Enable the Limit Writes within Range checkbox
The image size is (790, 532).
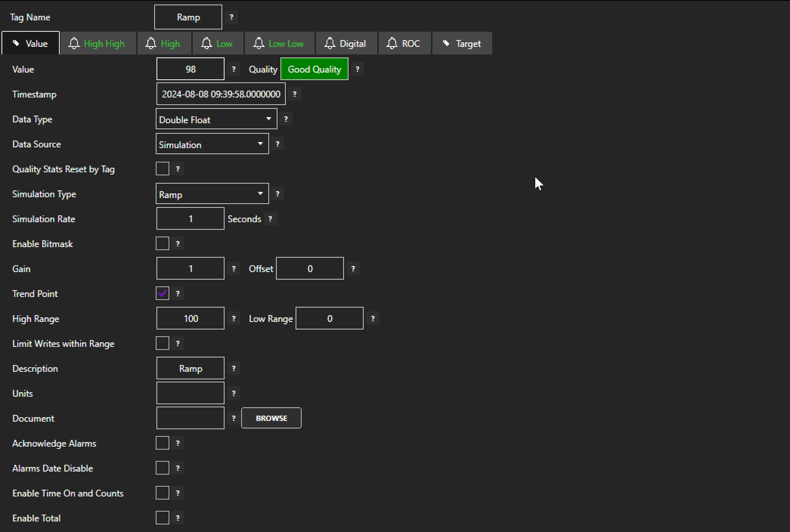[163, 343]
